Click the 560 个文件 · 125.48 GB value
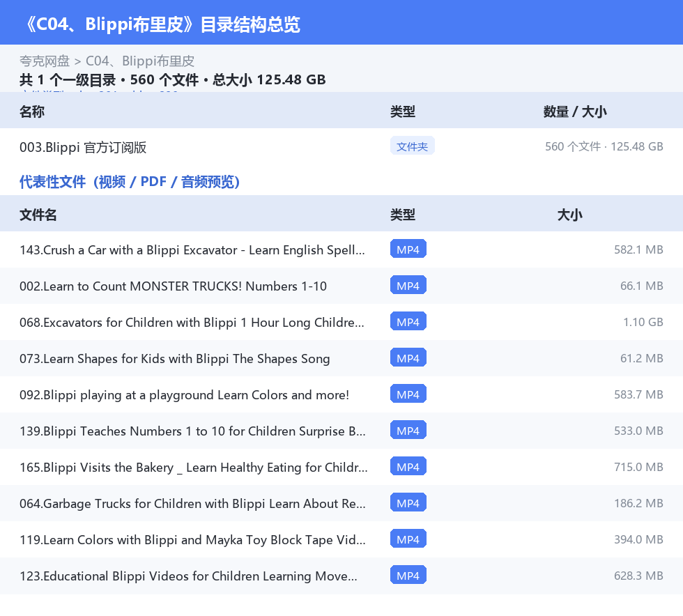 click(x=604, y=146)
